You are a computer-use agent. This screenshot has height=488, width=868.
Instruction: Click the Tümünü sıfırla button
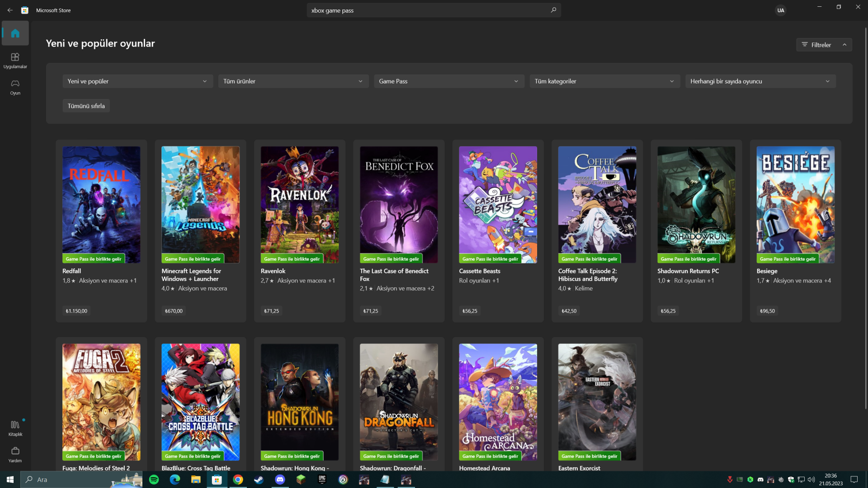(86, 106)
